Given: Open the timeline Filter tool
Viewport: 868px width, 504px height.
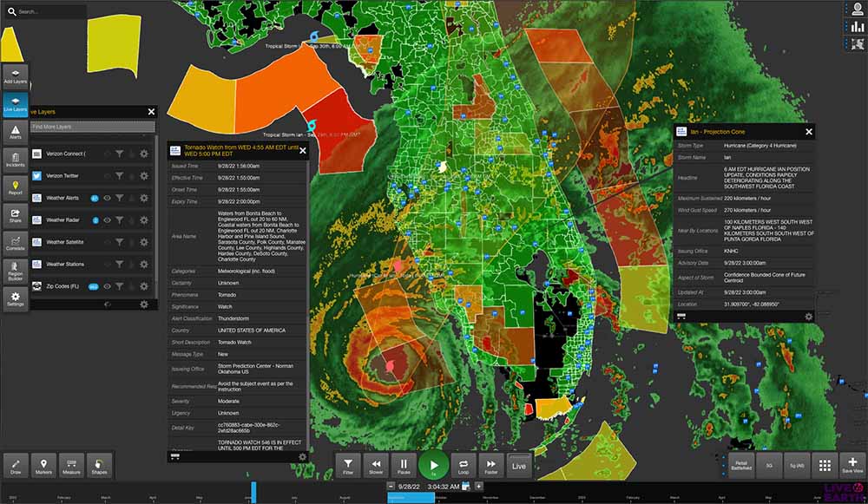Looking at the screenshot, I should point(348,466).
